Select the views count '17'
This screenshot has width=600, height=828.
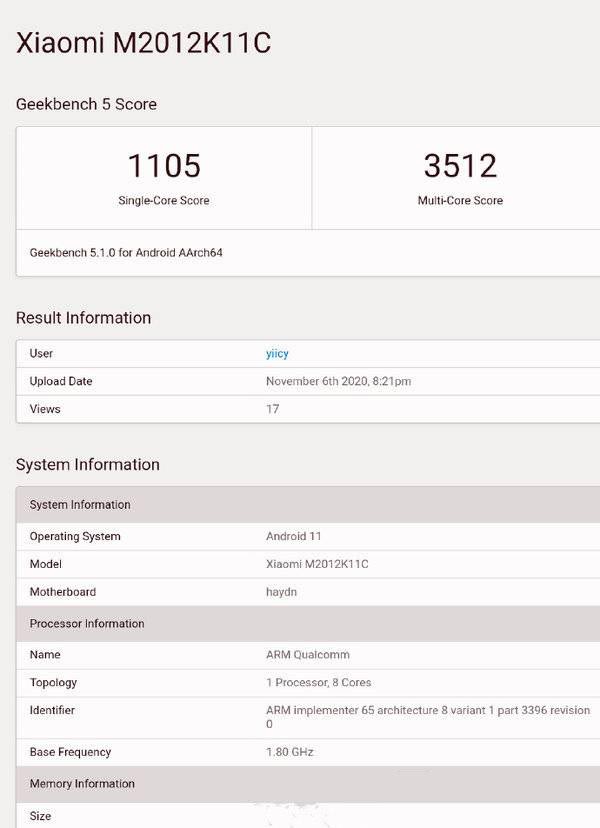click(273, 409)
